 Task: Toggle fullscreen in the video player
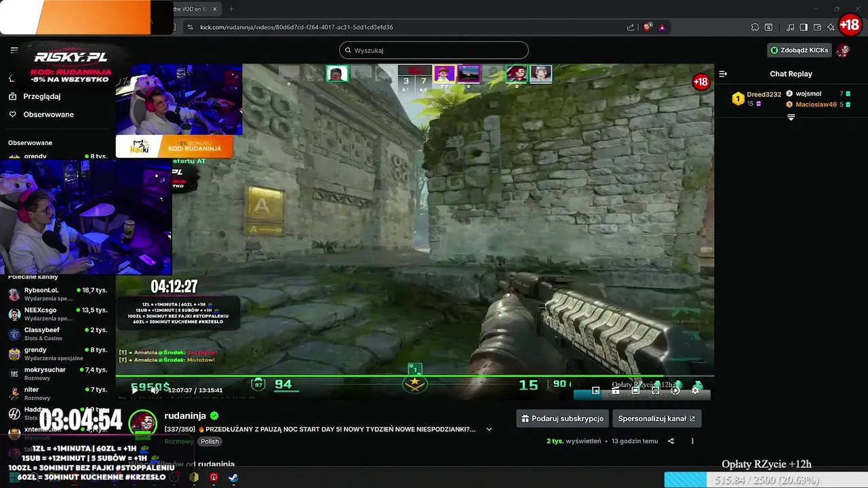[x=655, y=390]
